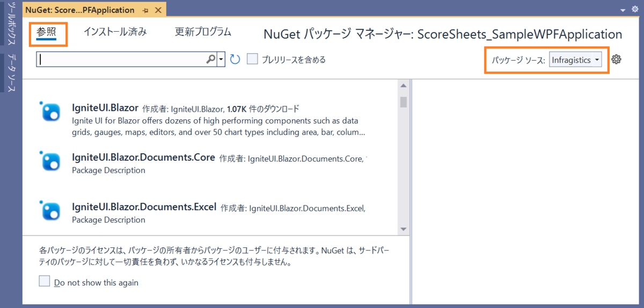
Task: Pin the NuGet document tab
Action: coord(145,10)
